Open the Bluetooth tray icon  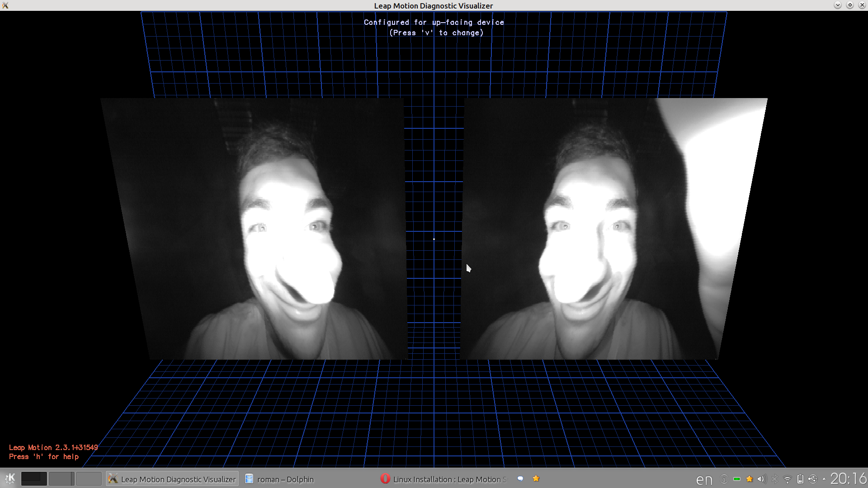click(775, 479)
